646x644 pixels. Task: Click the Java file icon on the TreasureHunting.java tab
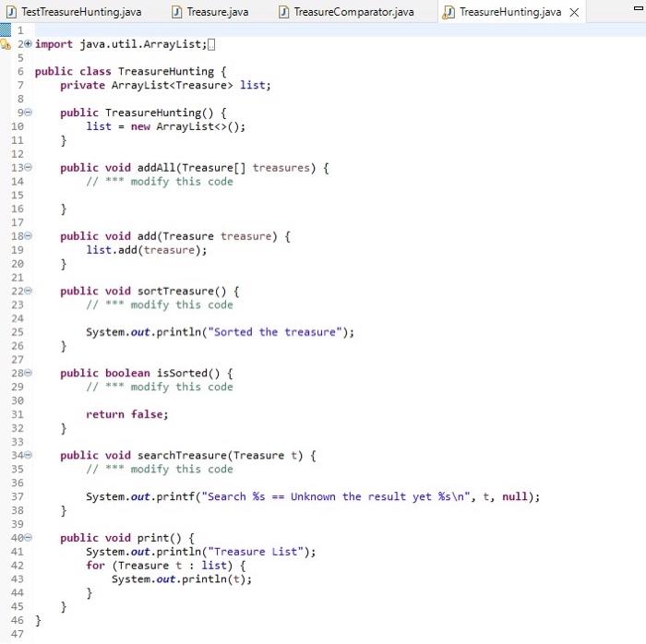pos(448,12)
